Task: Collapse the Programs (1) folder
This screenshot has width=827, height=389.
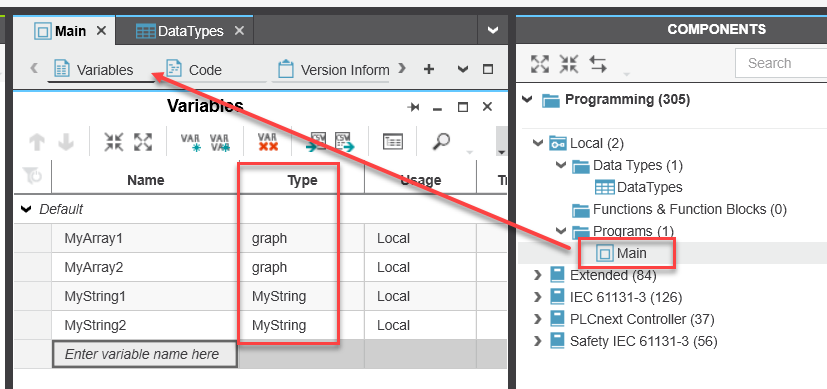Action: pos(561,231)
